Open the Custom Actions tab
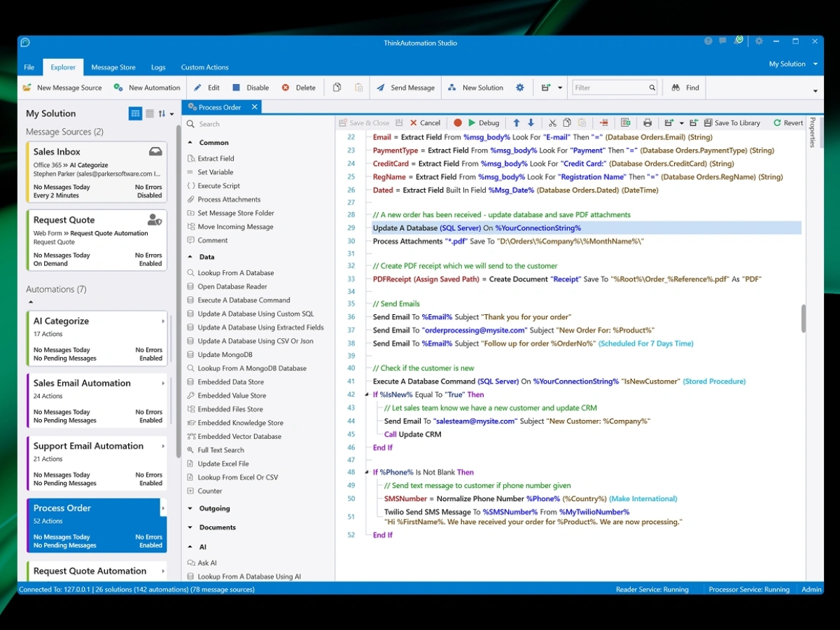 (204, 67)
